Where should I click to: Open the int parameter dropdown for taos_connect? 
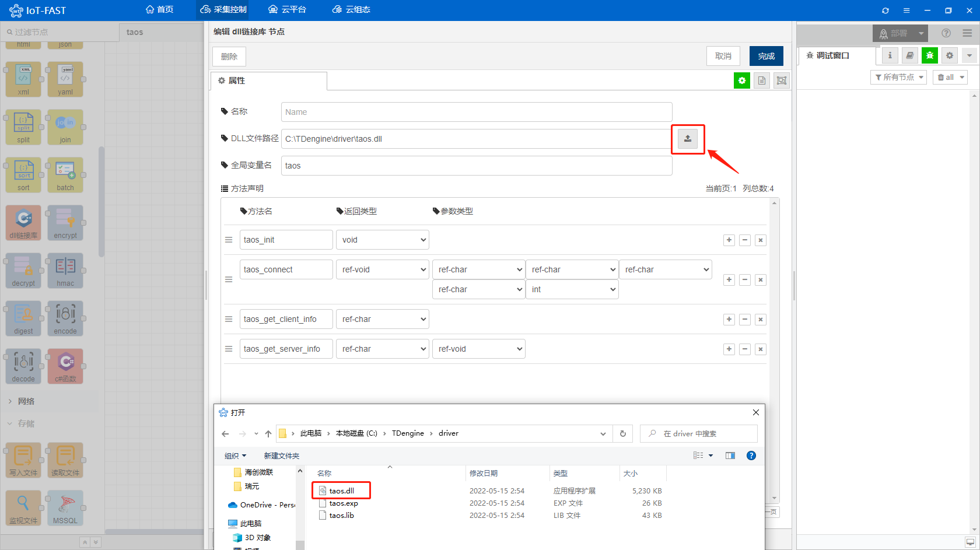(x=572, y=289)
